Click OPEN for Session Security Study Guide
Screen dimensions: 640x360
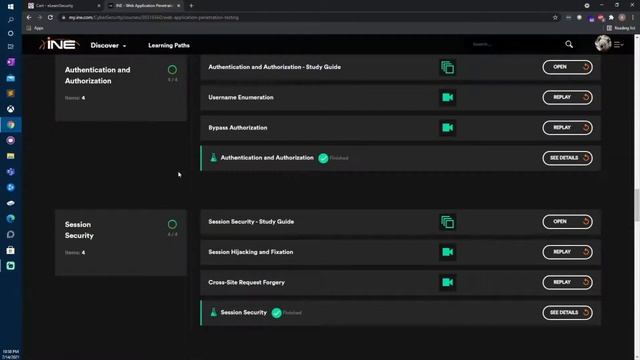coord(567,222)
